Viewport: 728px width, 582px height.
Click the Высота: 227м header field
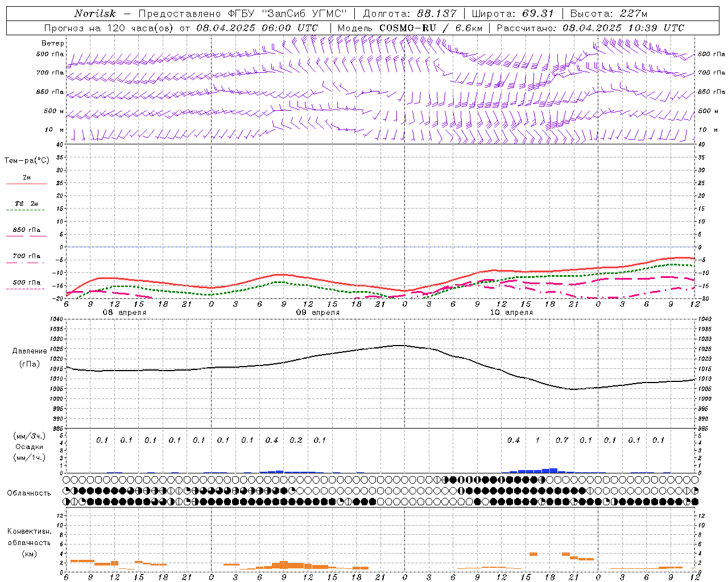point(609,14)
